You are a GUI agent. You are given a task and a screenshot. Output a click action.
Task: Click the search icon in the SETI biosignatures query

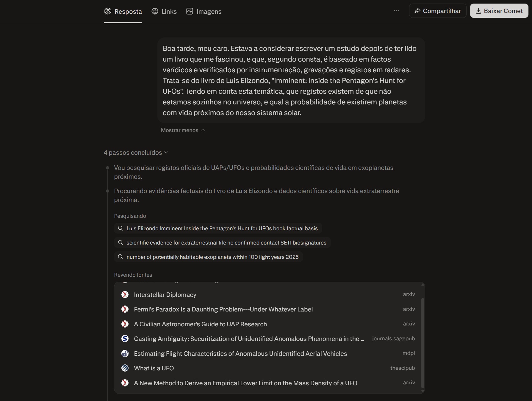[x=121, y=243]
